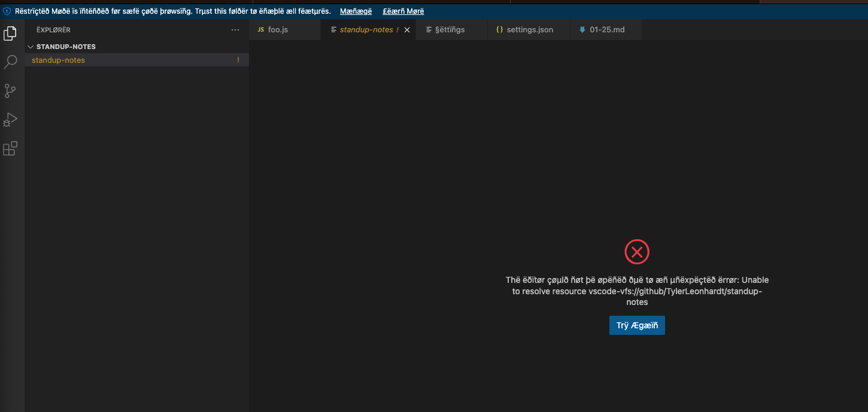Click the Restricted Mode shield icon in the banner
The height and width of the screenshot is (412, 868).
[x=7, y=10]
